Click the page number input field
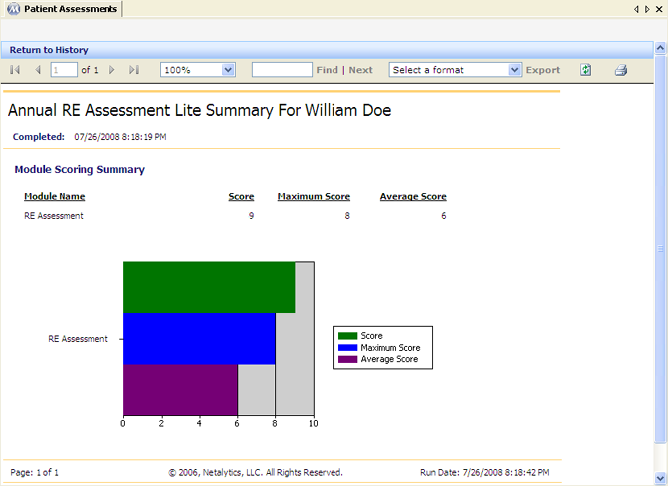This screenshot has width=668, height=486. 64,70
